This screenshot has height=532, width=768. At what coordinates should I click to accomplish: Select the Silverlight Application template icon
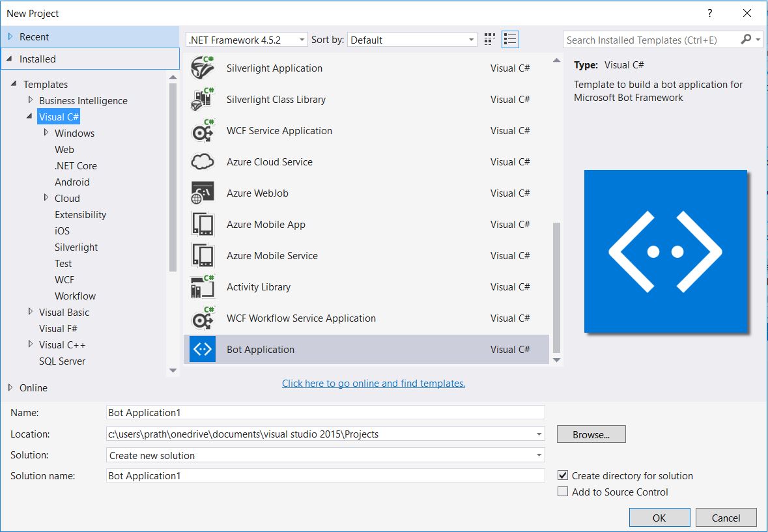click(x=203, y=68)
